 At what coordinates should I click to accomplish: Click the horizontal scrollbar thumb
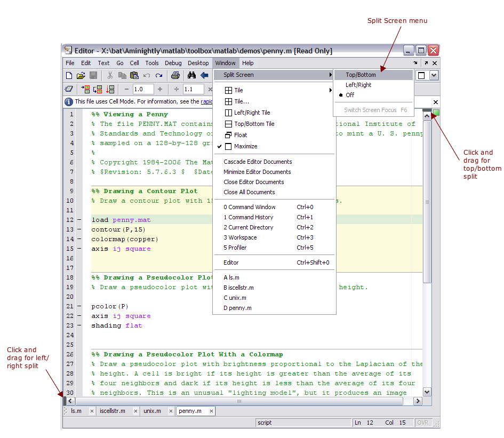(x=239, y=401)
